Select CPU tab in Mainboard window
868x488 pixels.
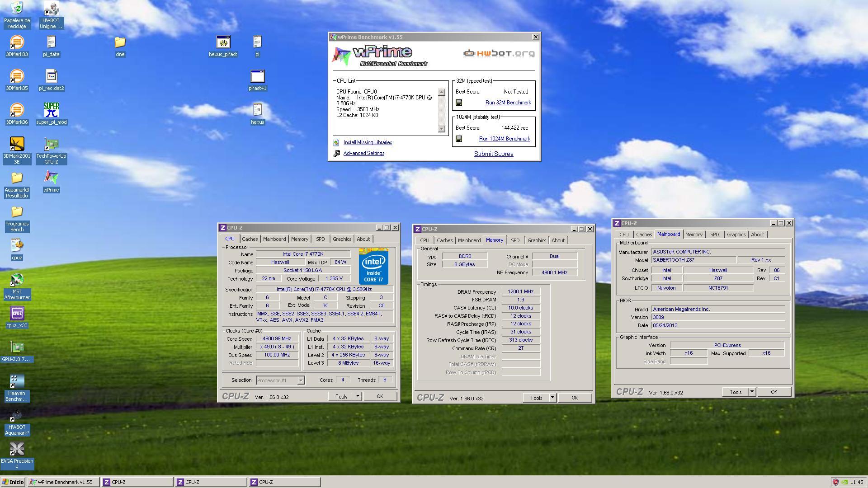(x=624, y=235)
